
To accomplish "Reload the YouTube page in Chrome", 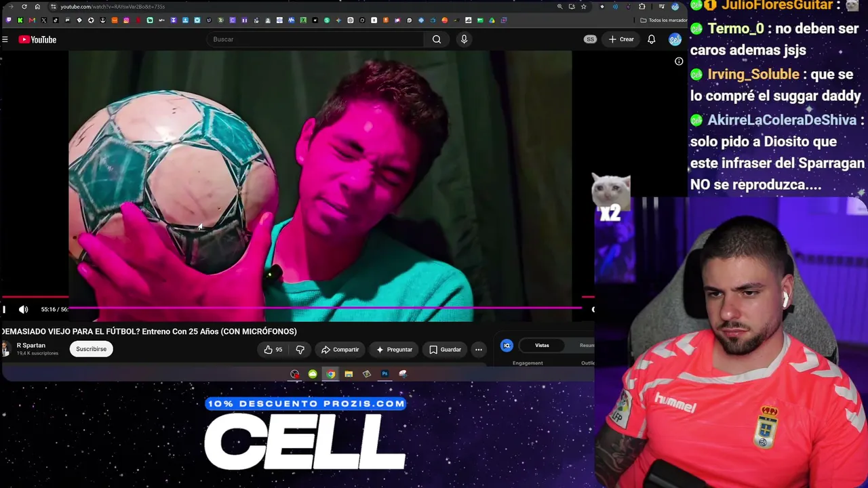I will click(x=24, y=7).
